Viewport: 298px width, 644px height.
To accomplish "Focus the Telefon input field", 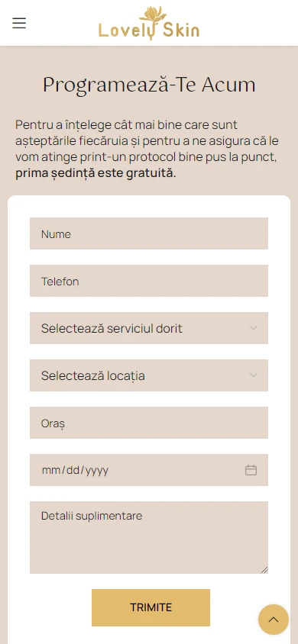I will 149,281.
